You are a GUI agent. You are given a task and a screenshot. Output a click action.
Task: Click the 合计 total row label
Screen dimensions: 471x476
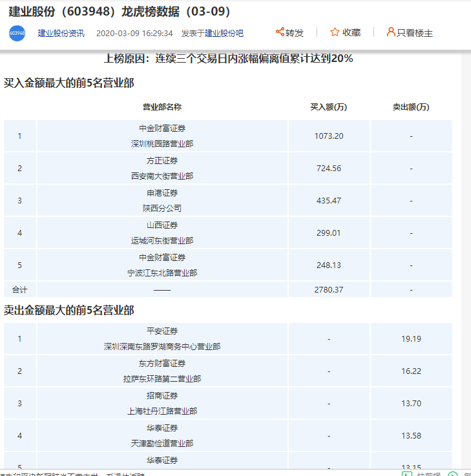point(20,289)
